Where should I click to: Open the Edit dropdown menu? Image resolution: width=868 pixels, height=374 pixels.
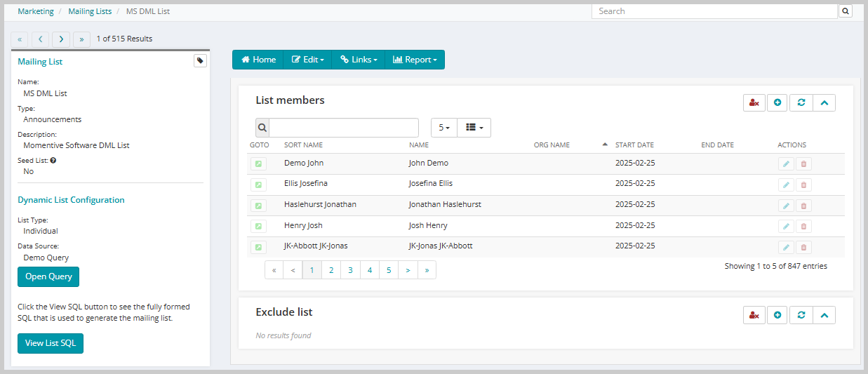click(307, 60)
